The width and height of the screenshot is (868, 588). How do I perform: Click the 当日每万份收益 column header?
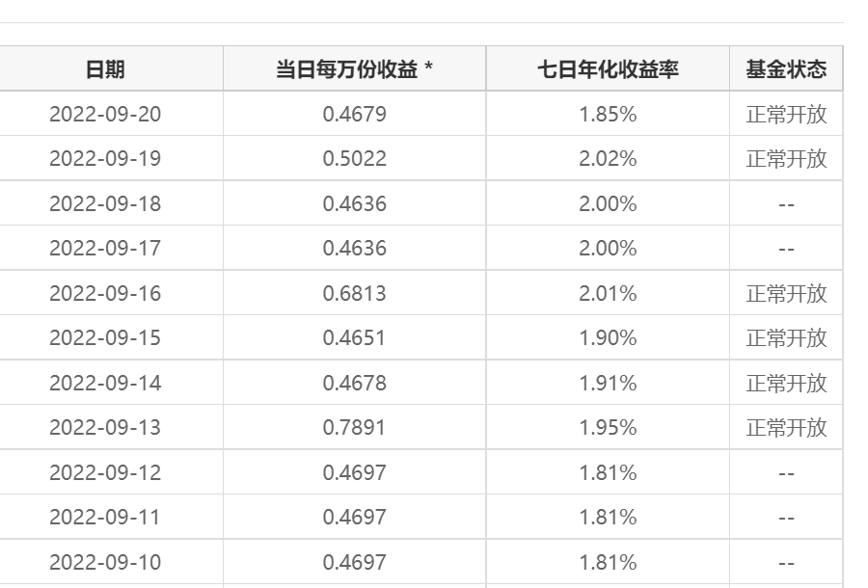coord(354,69)
